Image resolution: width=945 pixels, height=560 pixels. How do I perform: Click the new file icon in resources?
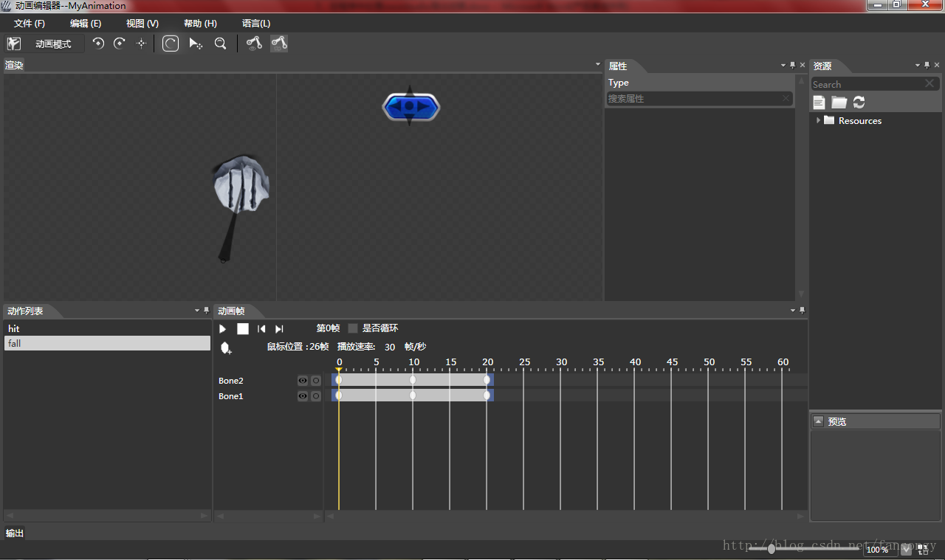click(x=819, y=103)
